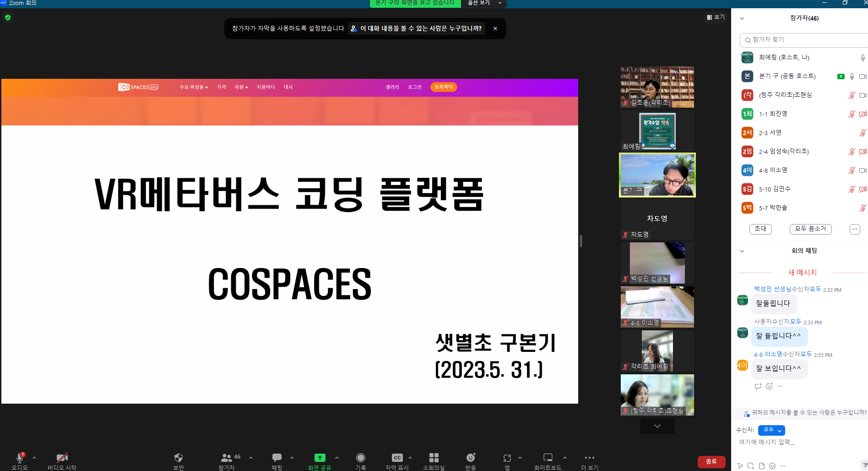The height and width of the screenshot is (471, 868).
Task: Click 로그인 in the shared CoSpaces page
Action: (x=415, y=87)
